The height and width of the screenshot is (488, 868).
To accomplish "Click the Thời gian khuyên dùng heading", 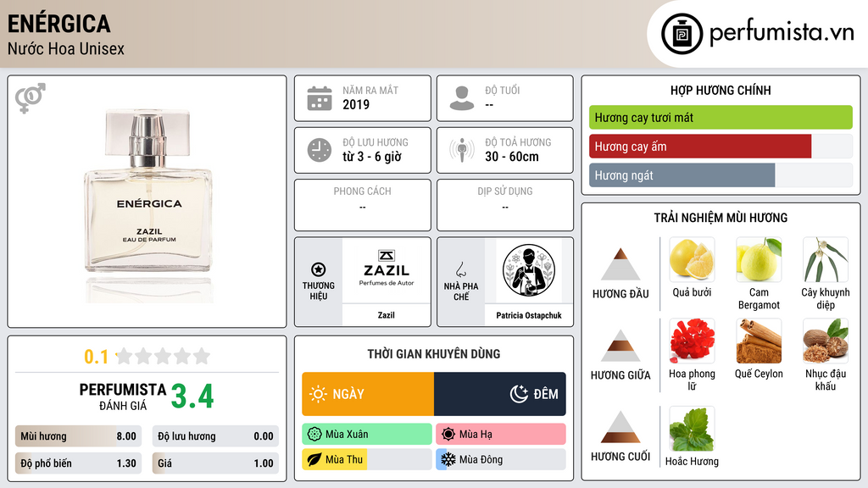I will [x=434, y=353].
